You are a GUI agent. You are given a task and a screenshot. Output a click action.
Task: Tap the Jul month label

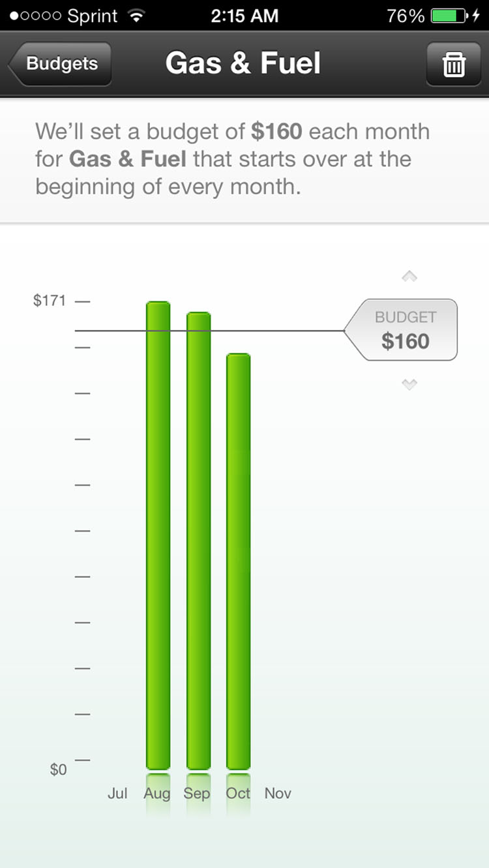point(117,794)
